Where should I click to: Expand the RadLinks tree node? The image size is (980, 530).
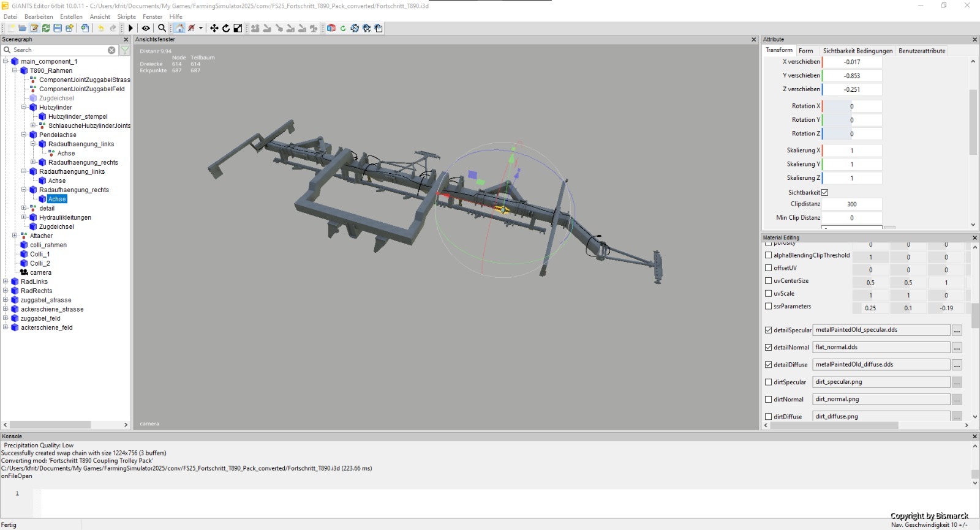(x=6, y=282)
